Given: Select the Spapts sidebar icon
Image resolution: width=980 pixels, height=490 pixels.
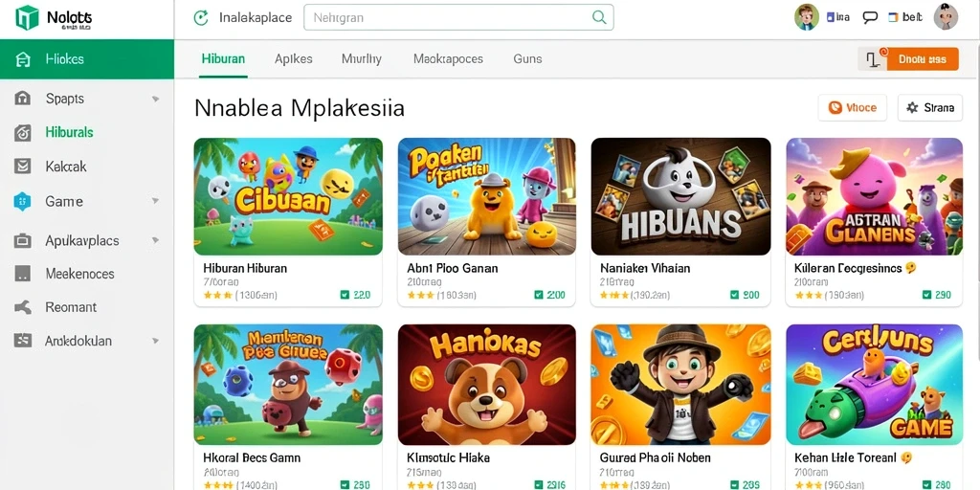Looking at the screenshot, I should click(x=23, y=99).
